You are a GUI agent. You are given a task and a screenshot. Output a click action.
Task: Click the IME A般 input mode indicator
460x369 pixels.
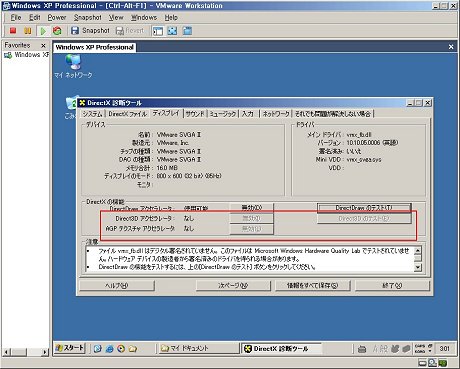380,349
